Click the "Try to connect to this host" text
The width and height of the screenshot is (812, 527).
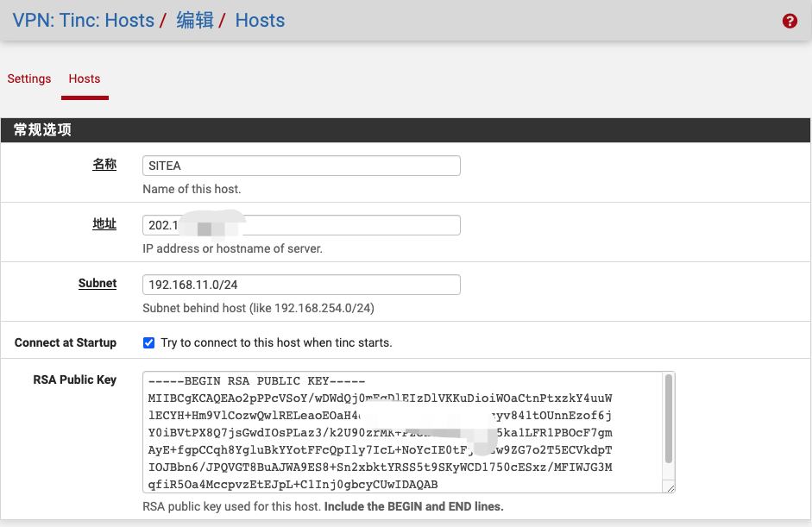[x=276, y=342]
